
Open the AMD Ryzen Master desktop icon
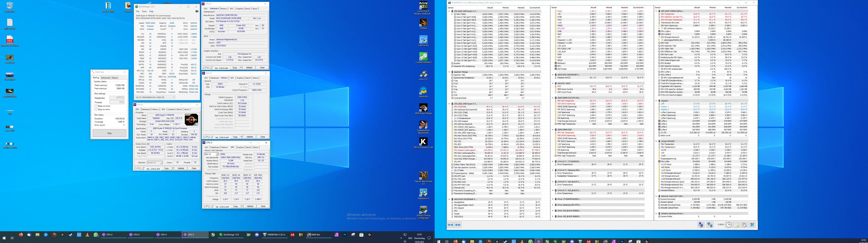(423, 109)
